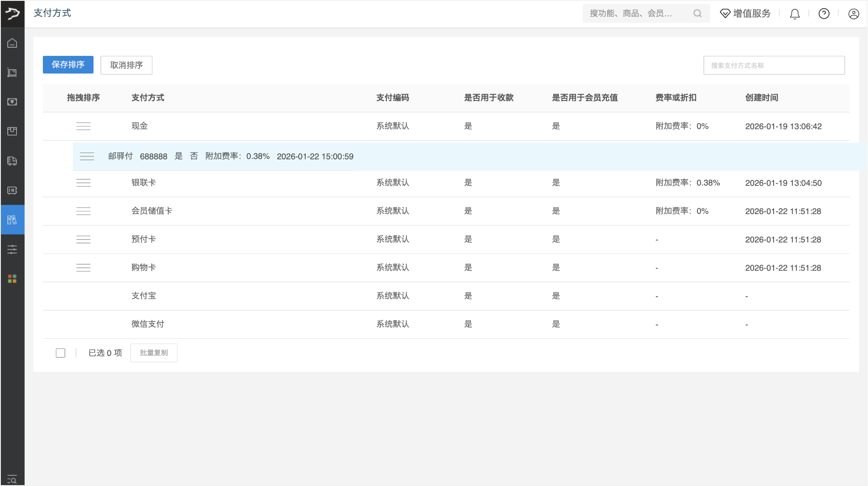Viewport: 868px width, 486px height.
Task: Click 取消排序 button
Action: pos(126,65)
